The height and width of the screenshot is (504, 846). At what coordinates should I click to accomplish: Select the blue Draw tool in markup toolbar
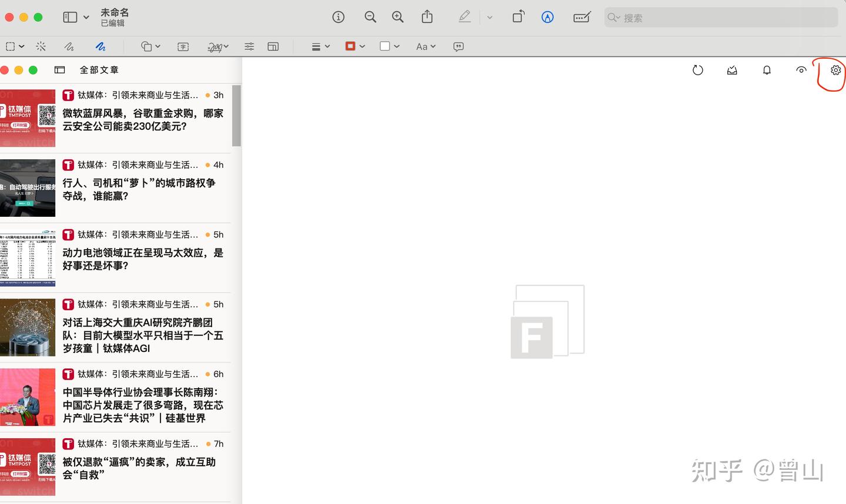click(100, 46)
